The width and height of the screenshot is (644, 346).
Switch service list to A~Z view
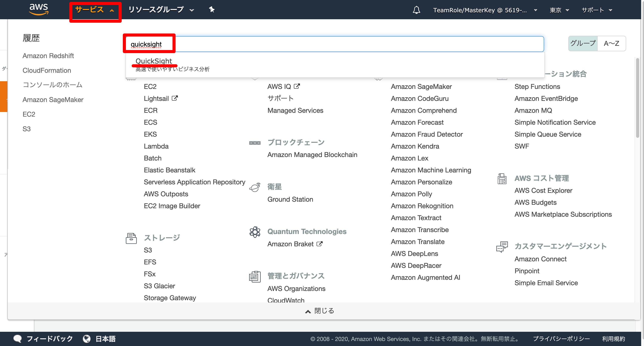click(611, 43)
